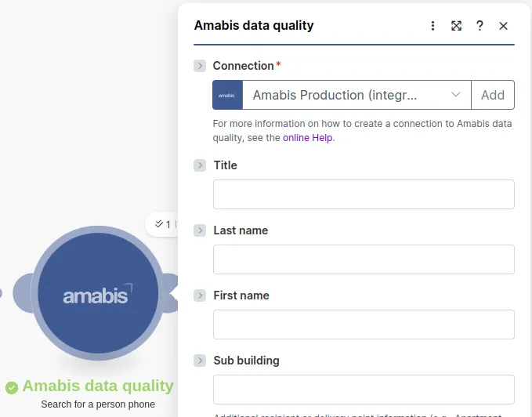Close the Amabis data quality panel
The width and height of the screenshot is (532, 417).
coord(503,26)
